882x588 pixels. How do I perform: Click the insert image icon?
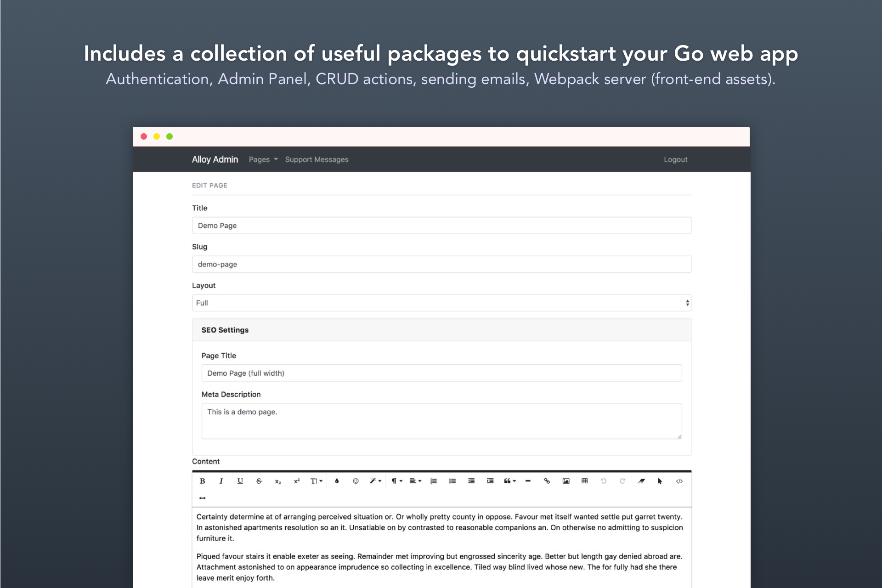pyautogui.click(x=566, y=481)
